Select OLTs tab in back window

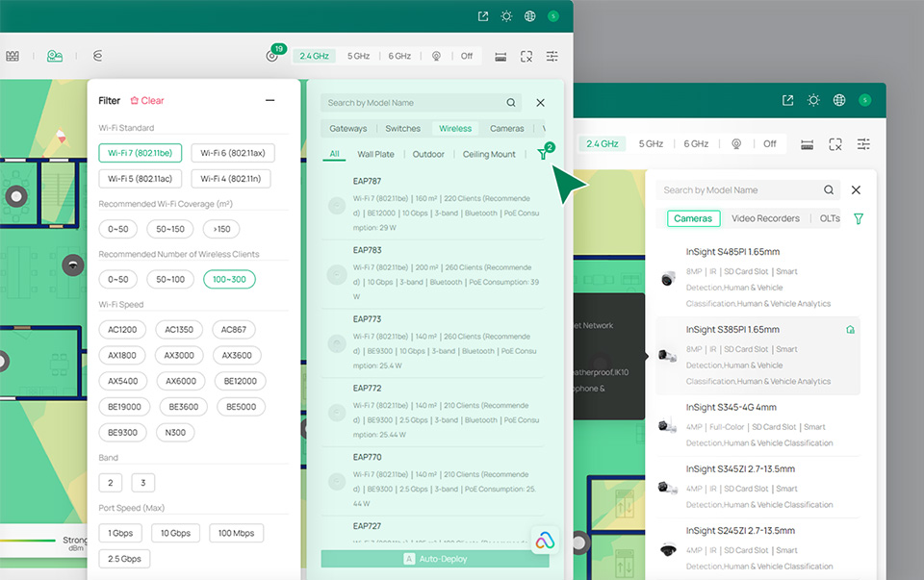click(830, 218)
